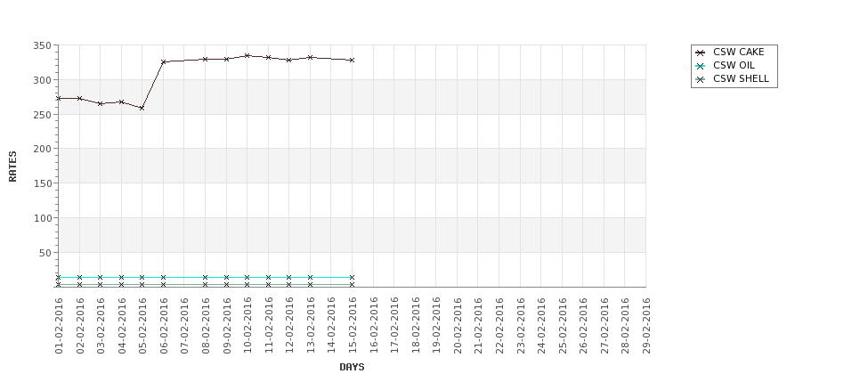The height and width of the screenshot is (382, 868).
Task: Click the CSW SHELL legend marker icon
Action: click(x=701, y=80)
